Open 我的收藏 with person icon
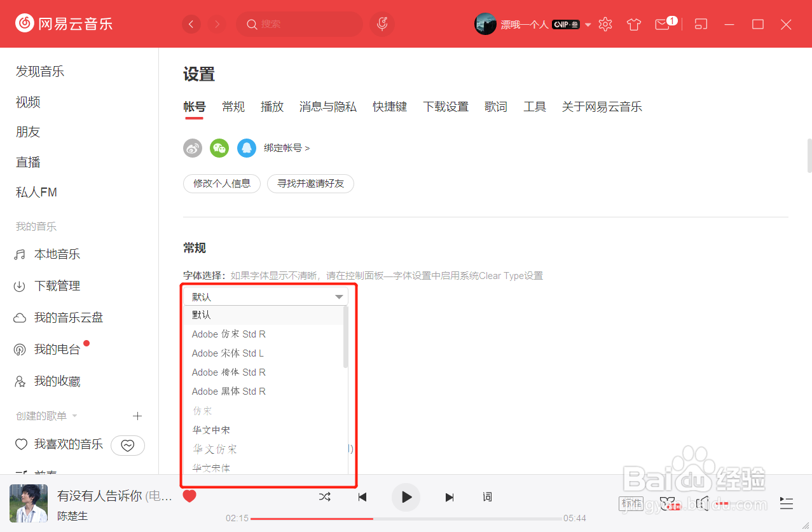 [x=47, y=381]
